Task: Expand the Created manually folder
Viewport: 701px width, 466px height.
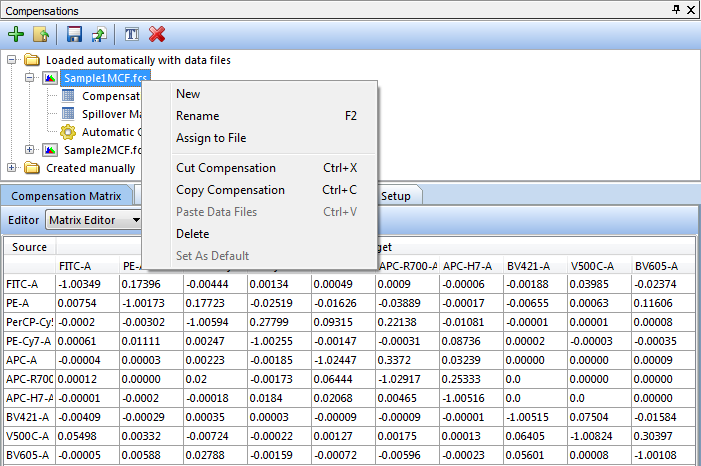Action: 12,168
